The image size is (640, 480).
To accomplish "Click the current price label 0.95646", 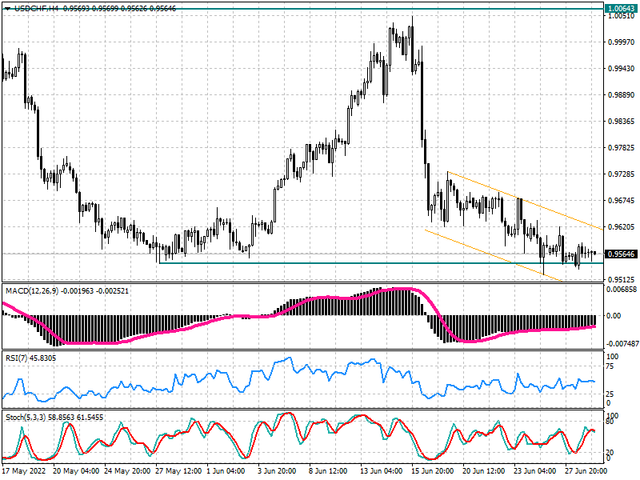I will tap(621, 254).
